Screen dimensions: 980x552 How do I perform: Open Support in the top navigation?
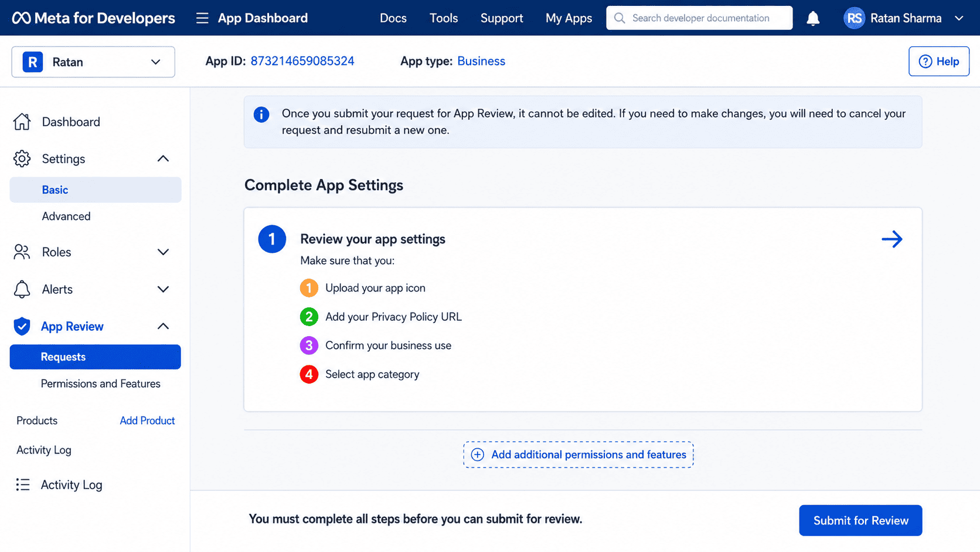click(x=502, y=18)
